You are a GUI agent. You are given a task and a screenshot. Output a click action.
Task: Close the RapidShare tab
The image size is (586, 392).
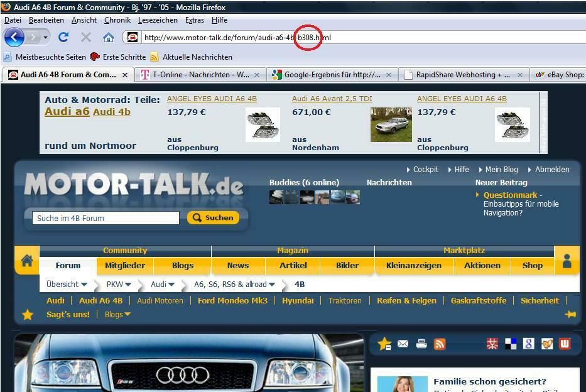(x=520, y=75)
